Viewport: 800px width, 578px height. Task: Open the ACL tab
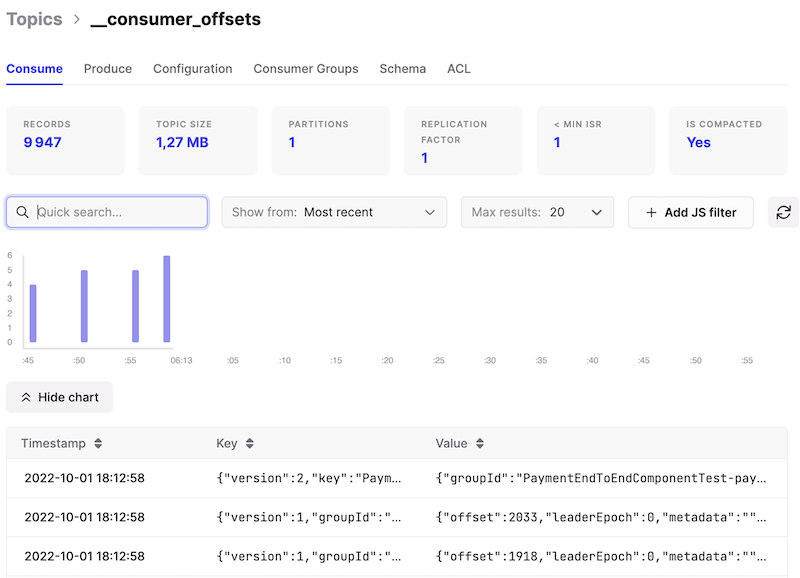click(459, 69)
